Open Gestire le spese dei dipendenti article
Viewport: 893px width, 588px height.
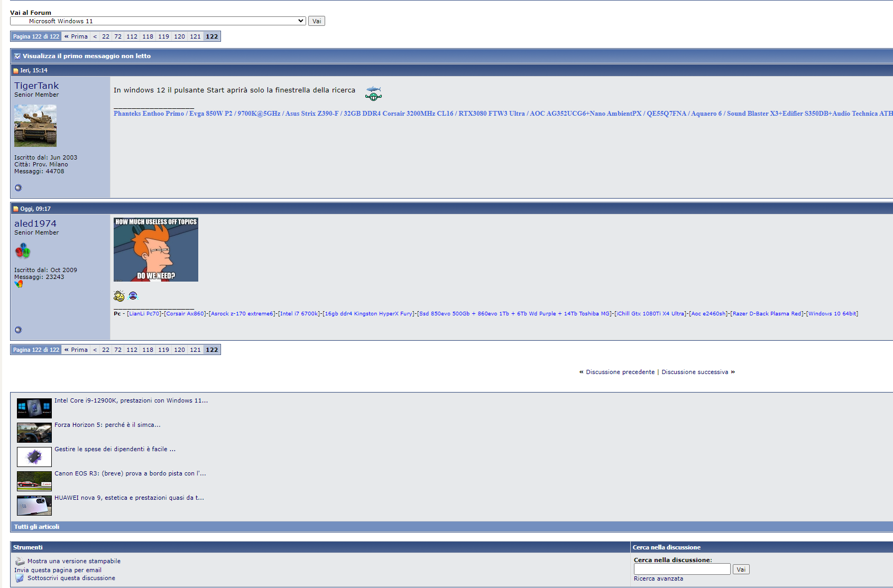click(115, 449)
